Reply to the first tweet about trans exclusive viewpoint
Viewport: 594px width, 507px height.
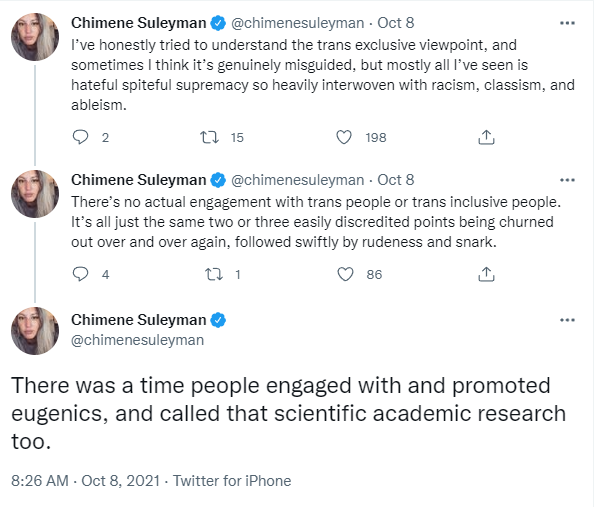pos(80,137)
